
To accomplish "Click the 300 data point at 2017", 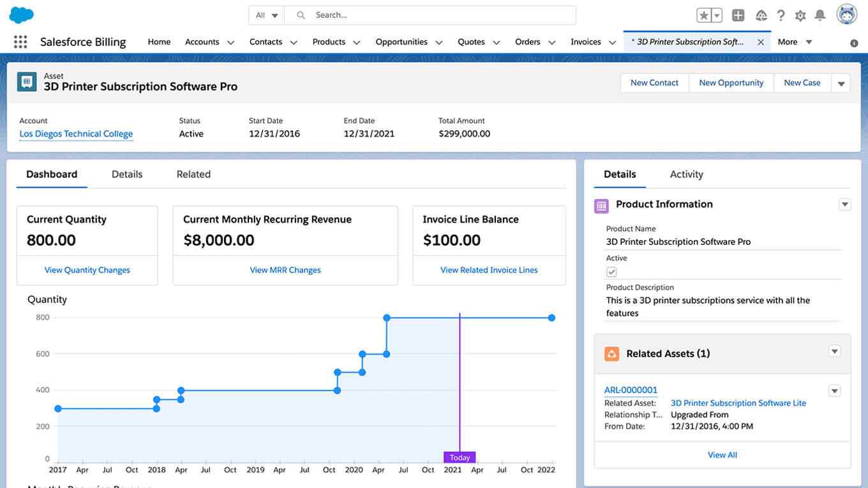I will [58, 409].
